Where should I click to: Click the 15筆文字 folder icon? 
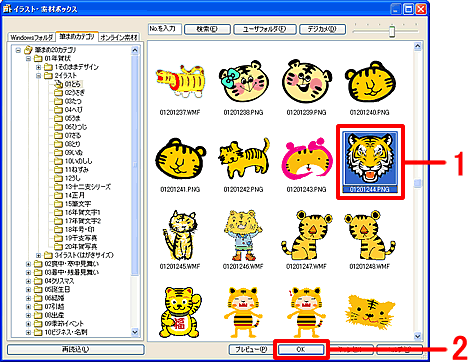click(59, 204)
